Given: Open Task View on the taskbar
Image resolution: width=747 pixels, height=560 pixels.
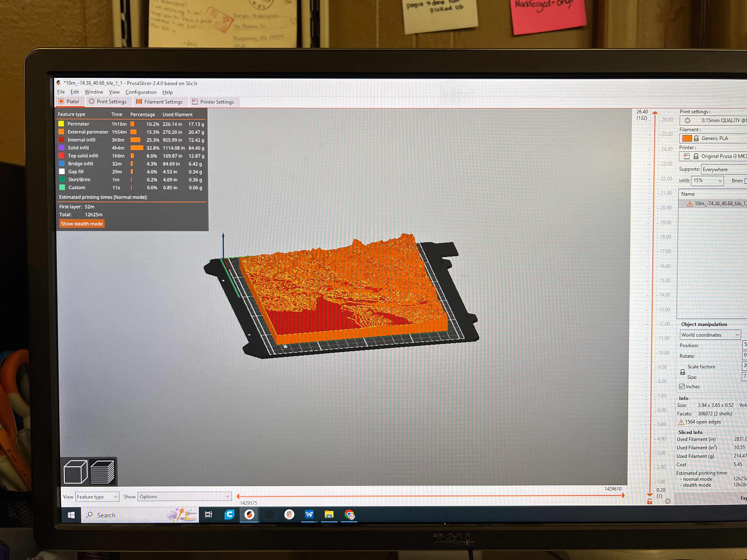Looking at the screenshot, I should [209, 515].
